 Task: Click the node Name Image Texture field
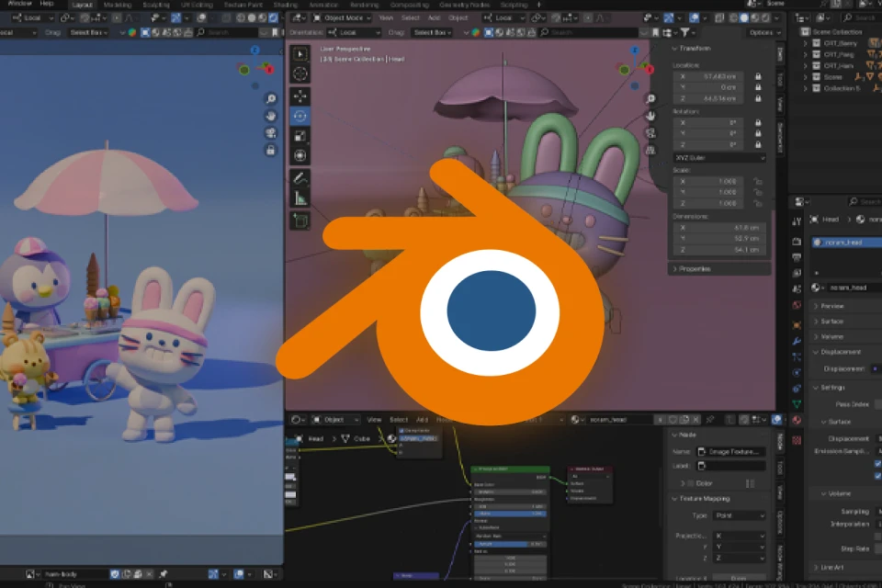pos(731,452)
